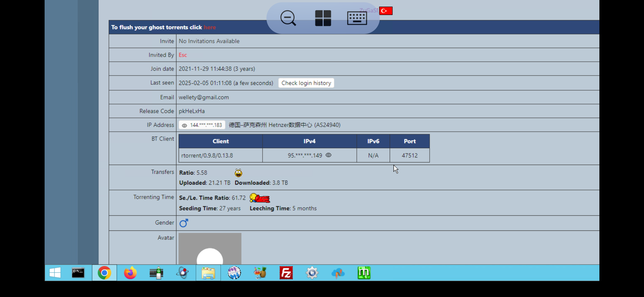Click the Check login history button
This screenshot has width=644, height=297.
click(x=306, y=83)
